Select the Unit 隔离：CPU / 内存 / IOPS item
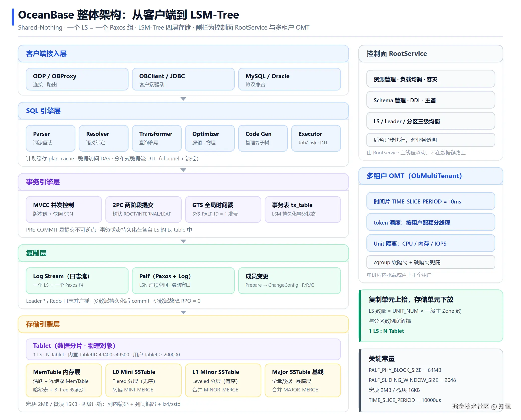 (x=431, y=244)
